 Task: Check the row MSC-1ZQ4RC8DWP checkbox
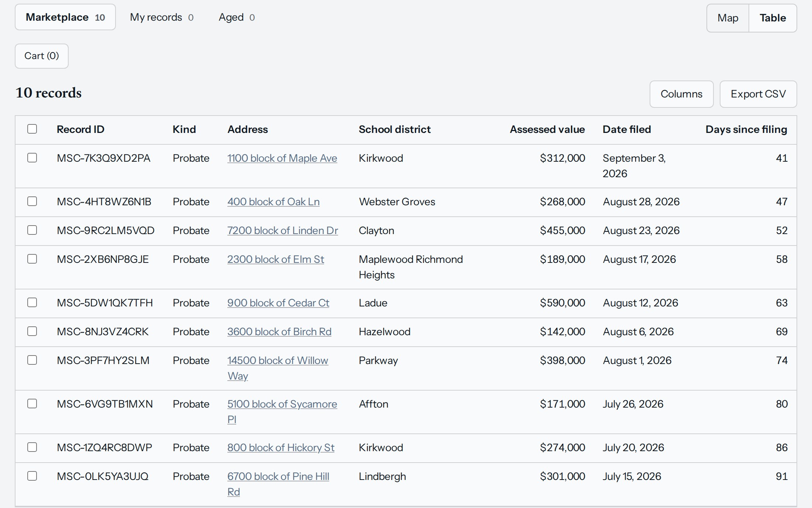[x=32, y=447]
